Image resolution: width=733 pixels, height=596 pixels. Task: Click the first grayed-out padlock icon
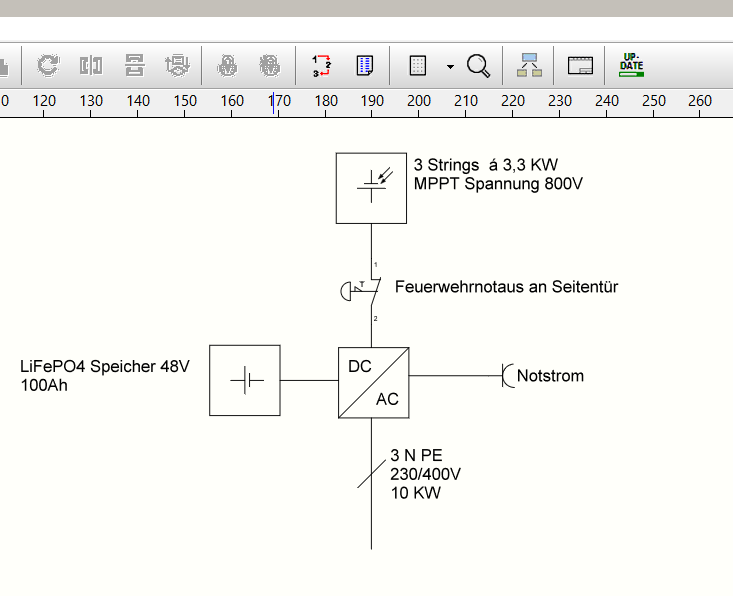click(x=227, y=65)
